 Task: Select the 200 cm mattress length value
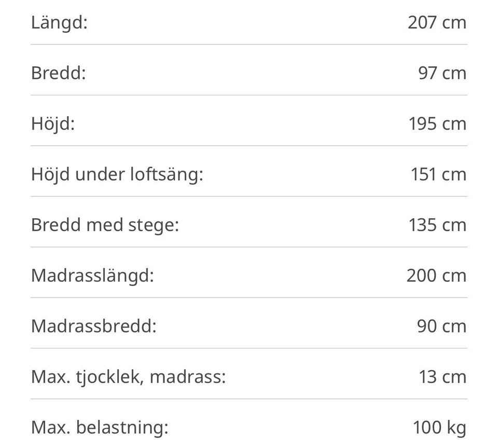[x=436, y=275]
